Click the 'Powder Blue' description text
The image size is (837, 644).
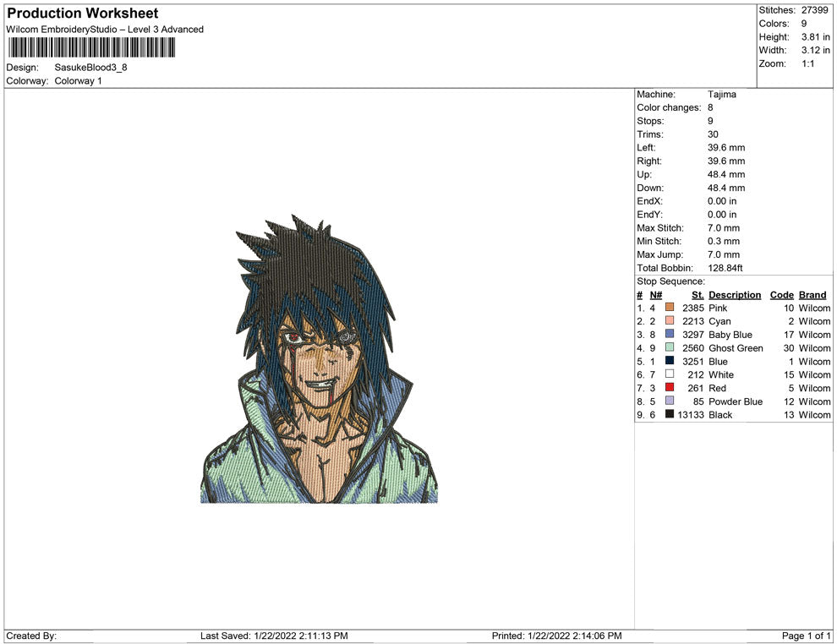(735, 401)
